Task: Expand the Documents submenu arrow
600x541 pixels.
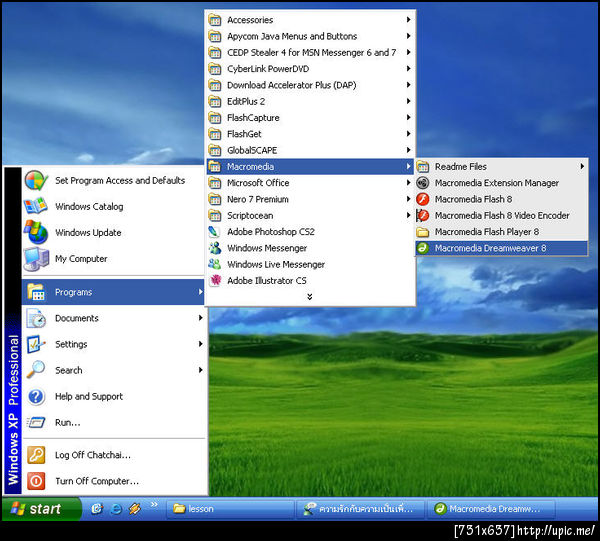Action: [200, 318]
